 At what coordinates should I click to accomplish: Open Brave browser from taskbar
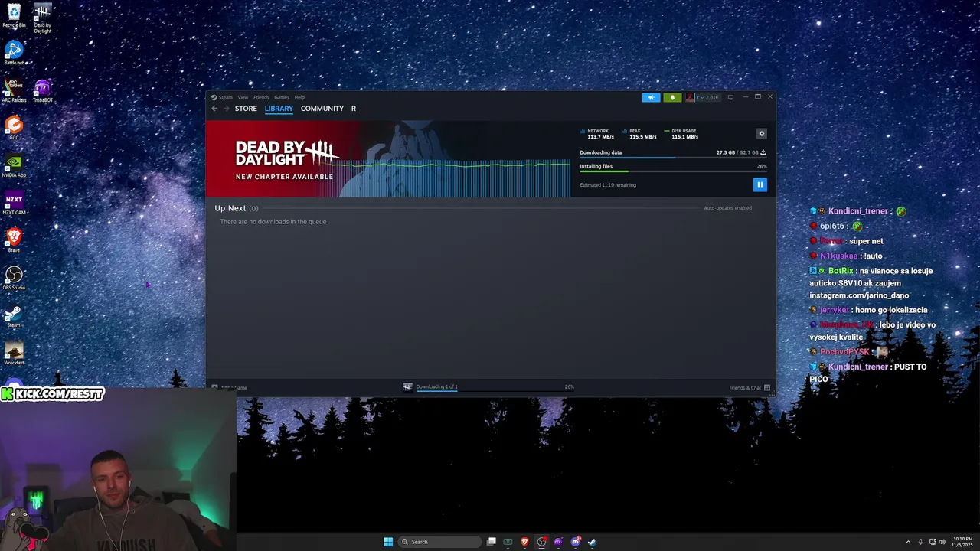click(524, 542)
